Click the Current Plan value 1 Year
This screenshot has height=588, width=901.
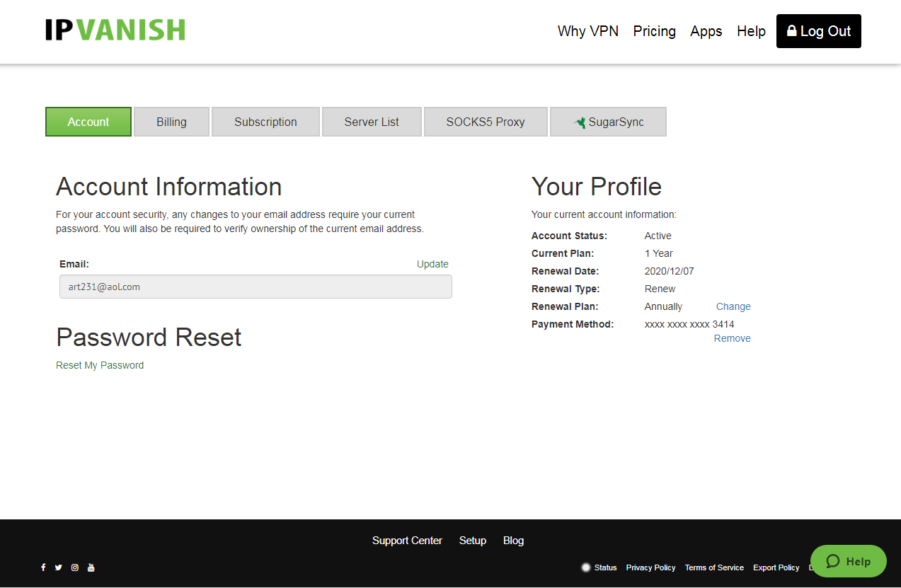(659, 253)
